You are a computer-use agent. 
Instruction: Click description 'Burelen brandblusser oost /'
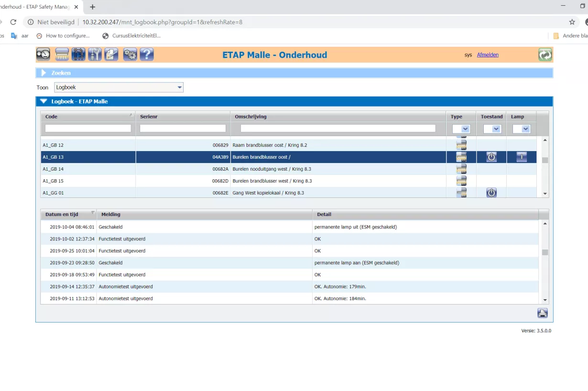(x=261, y=157)
